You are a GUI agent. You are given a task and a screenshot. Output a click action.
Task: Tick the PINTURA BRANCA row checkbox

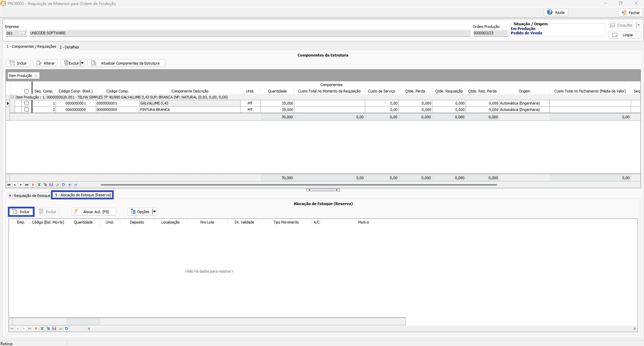(x=26, y=110)
